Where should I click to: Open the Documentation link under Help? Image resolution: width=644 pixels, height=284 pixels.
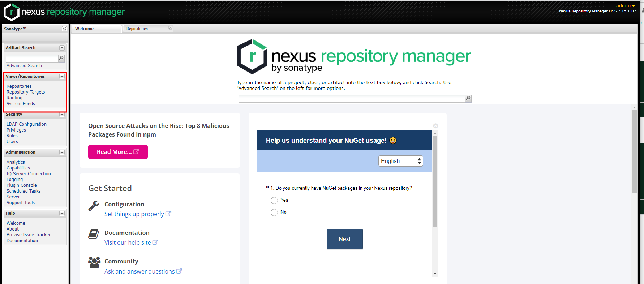[22, 241]
